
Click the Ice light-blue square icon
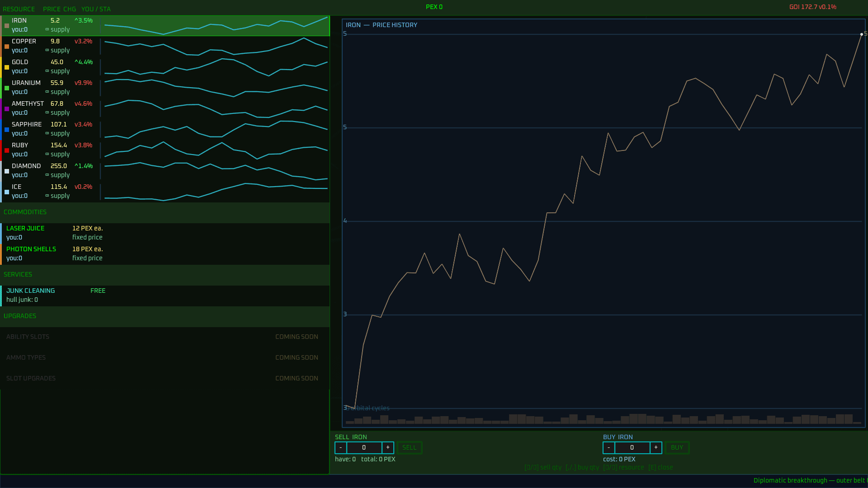[7, 192]
